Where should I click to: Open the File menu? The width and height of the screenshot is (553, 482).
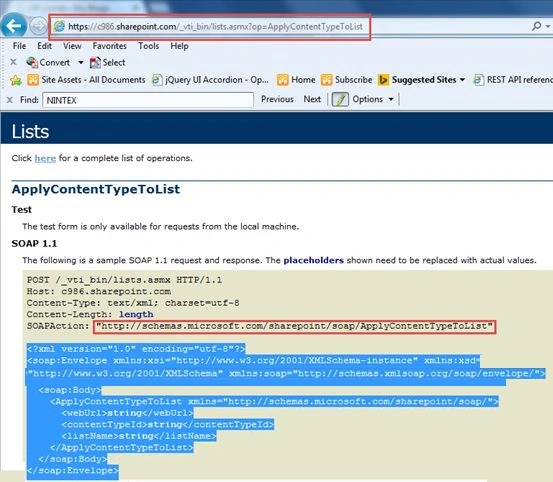click(x=19, y=46)
